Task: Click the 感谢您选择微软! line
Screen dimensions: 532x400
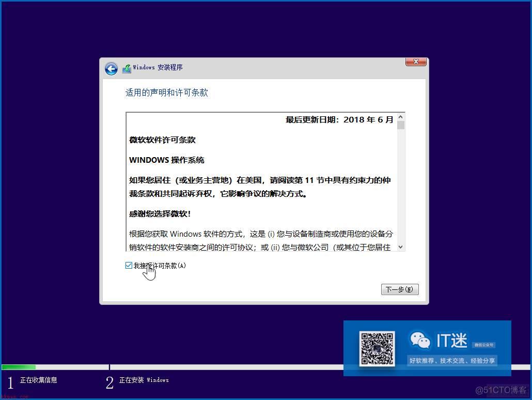Action: (x=160, y=213)
